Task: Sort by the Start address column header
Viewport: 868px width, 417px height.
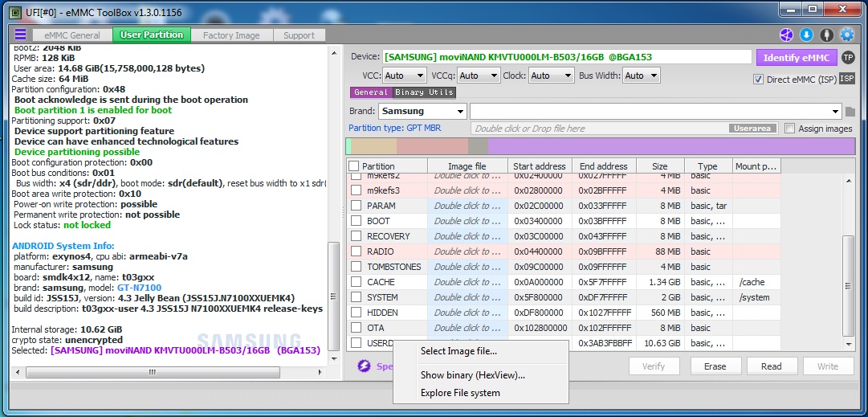Action: [540, 166]
